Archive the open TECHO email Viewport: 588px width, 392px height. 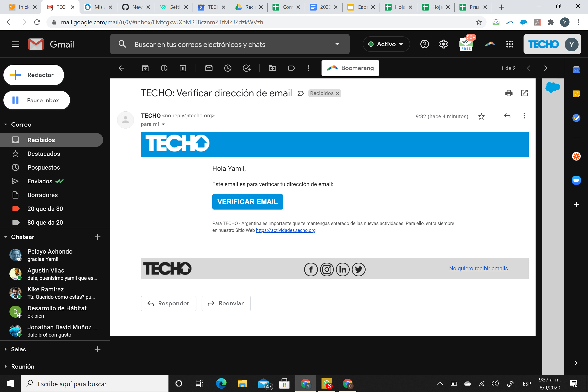click(145, 68)
